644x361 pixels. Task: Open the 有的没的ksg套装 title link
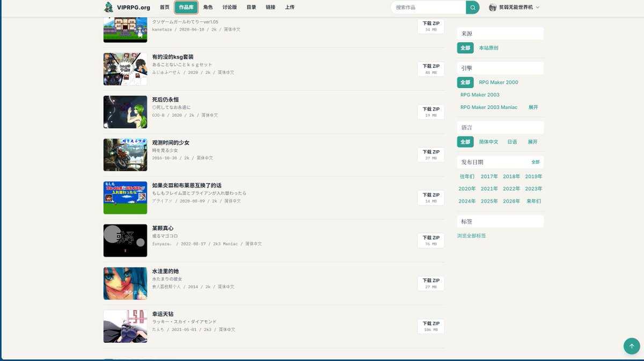point(173,57)
